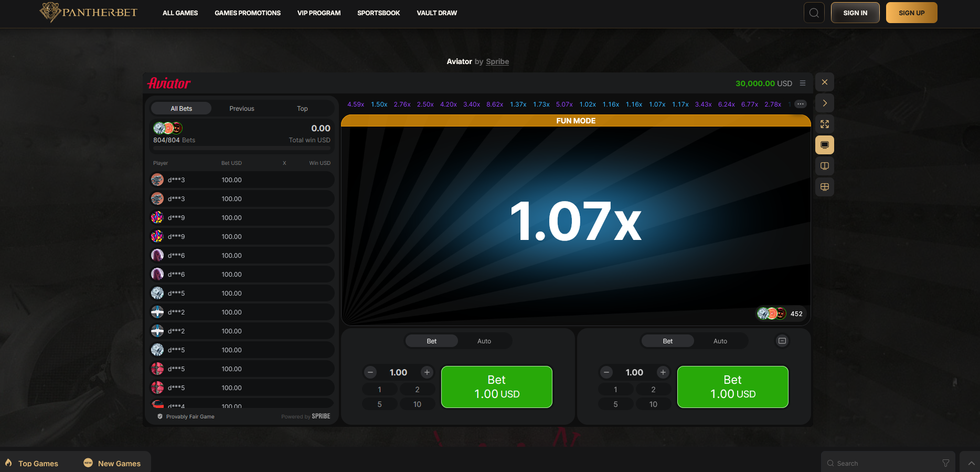This screenshot has height=472, width=980.
Task: Open the Sportsbook menu item
Action: coord(378,13)
